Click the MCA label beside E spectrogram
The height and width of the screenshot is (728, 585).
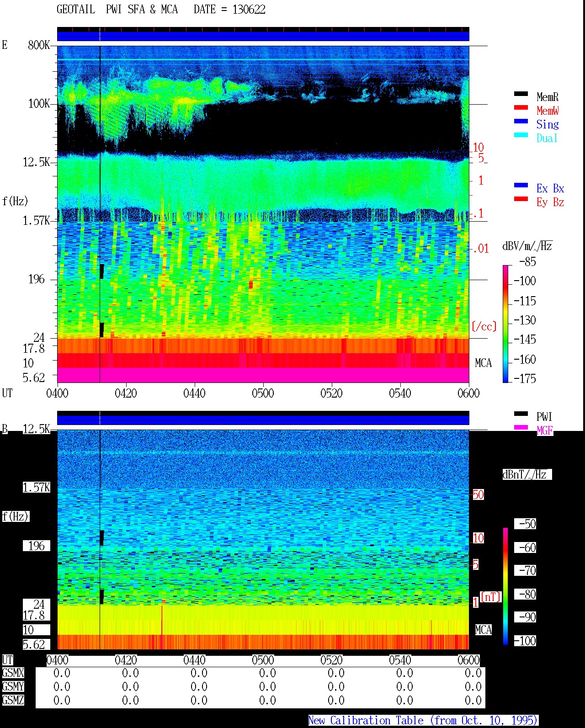click(483, 363)
